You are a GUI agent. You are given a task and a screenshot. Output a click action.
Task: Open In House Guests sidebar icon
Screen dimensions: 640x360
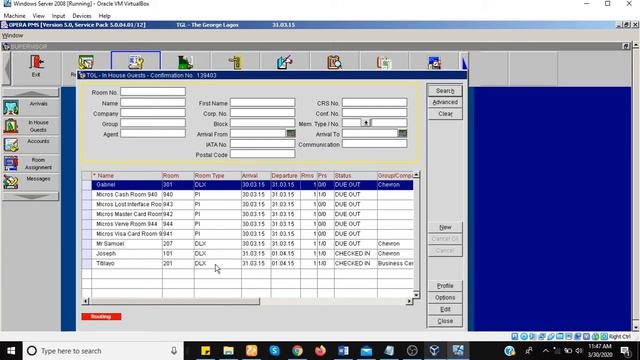coord(11,126)
